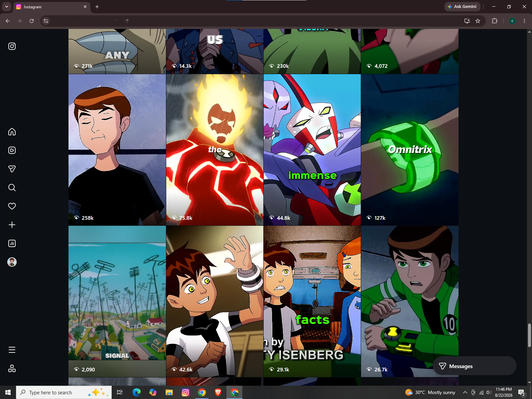Image resolution: width=532 pixels, height=399 pixels.
Task: Open the Windows notification center
Action: (522, 392)
